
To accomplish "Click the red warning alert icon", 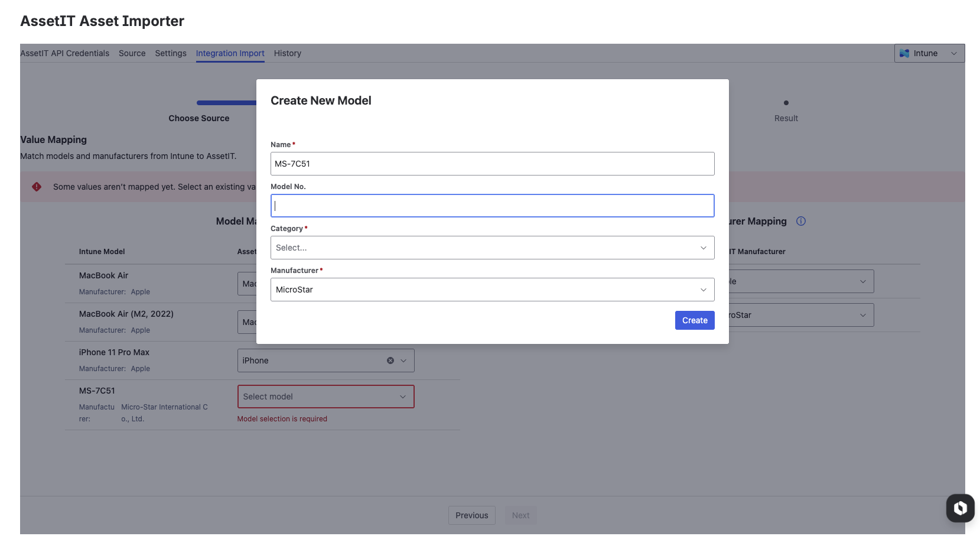I will click(37, 187).
